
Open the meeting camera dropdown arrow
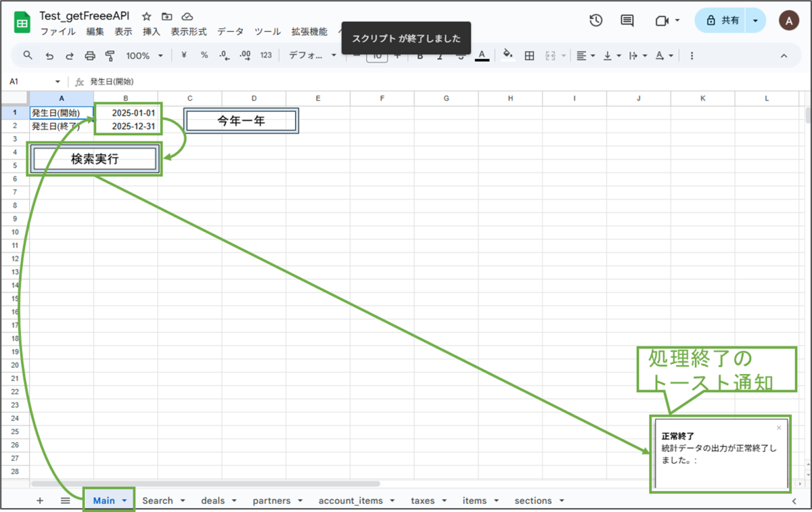[x=677, y=21]
